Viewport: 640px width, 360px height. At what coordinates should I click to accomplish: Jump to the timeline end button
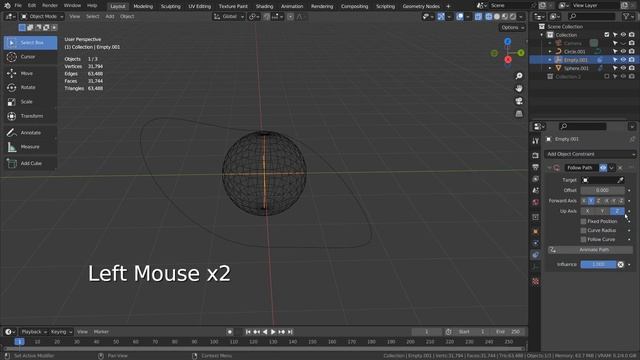tap(290, 332)
